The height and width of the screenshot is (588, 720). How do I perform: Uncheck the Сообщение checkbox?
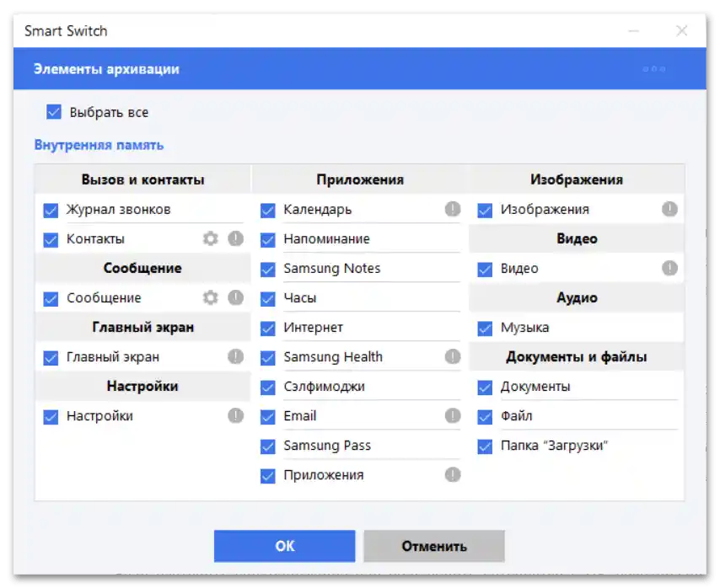click(51, 299)
